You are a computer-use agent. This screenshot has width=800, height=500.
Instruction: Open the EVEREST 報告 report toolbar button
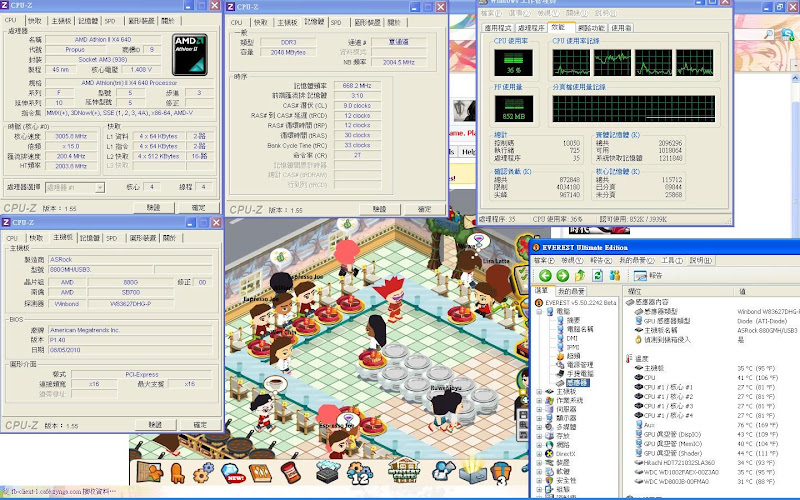[x=648, y=276]
